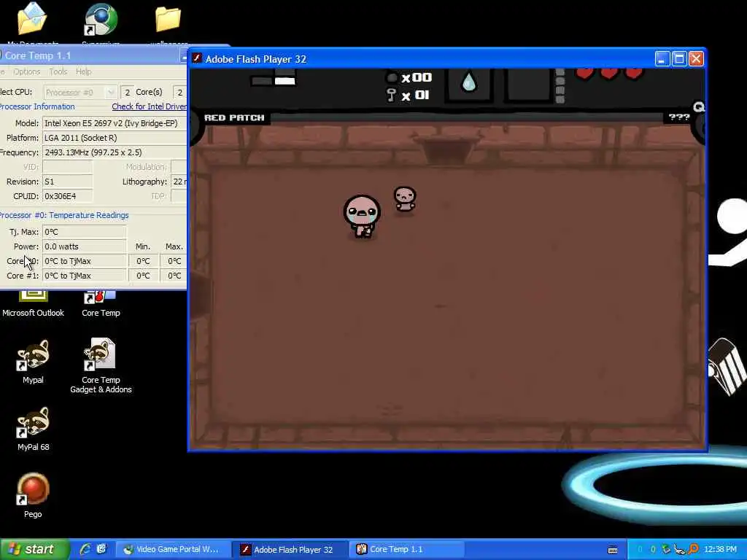
Task: Click the network connection tray icon
Action: click(679, 550)
